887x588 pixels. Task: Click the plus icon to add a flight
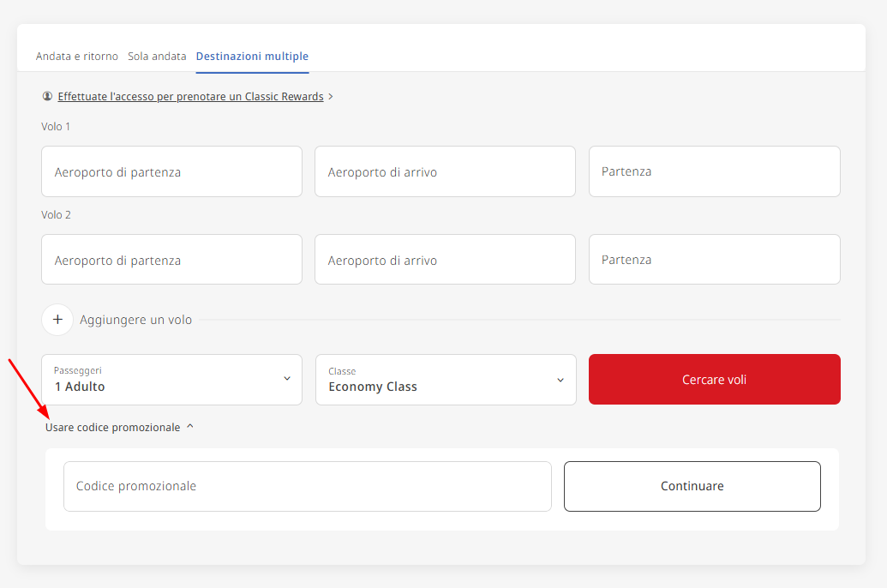click(57, 319)
